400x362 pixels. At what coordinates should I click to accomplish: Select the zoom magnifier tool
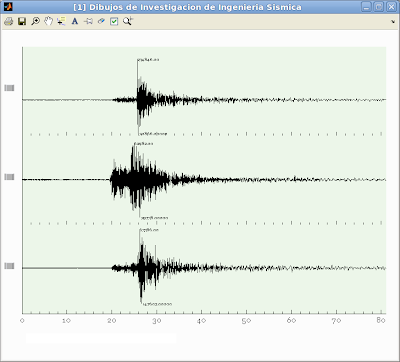tap(35, 22)
